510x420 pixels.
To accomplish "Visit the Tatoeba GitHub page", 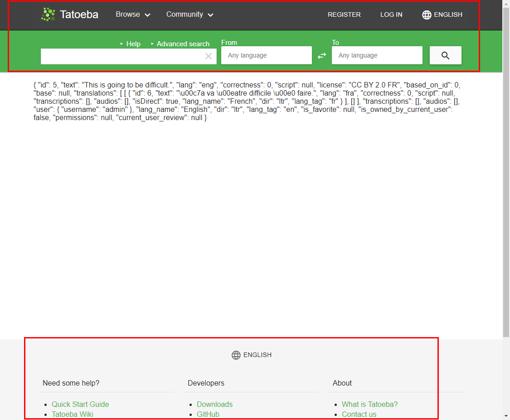I will tap(208, 414).
